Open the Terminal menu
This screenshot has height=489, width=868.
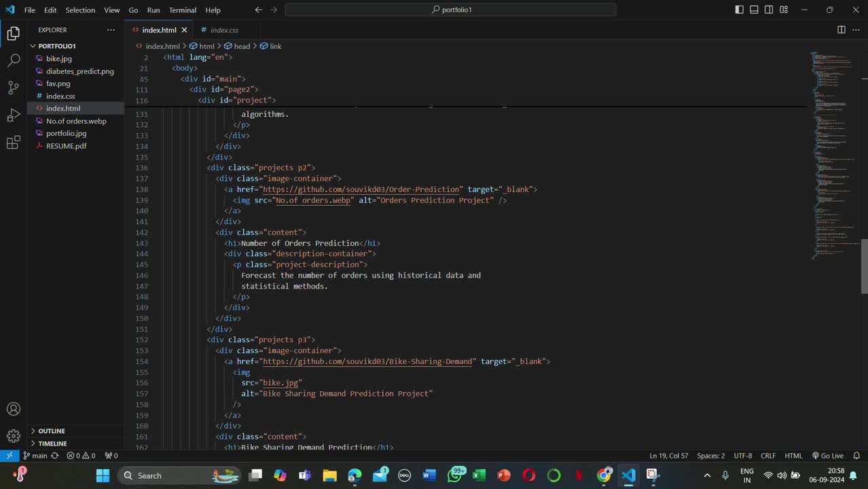[x=182, y=10]
